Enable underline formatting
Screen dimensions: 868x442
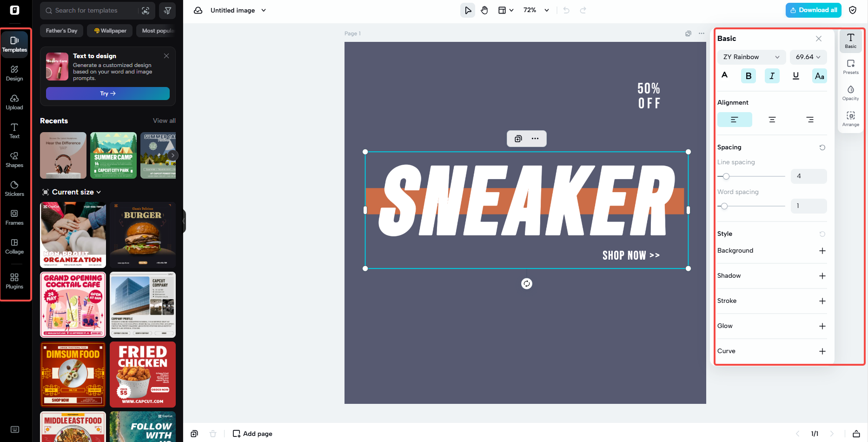pos(795,75)
